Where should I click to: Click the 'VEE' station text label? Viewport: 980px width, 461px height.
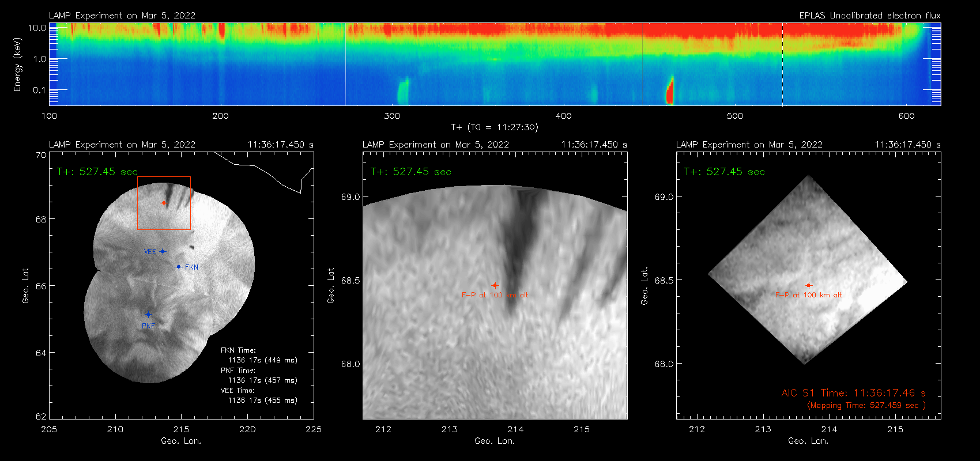[150, 252]
